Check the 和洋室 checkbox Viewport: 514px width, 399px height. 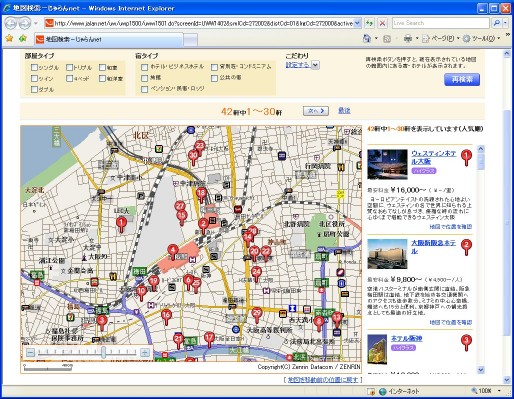tap(102, 78)
